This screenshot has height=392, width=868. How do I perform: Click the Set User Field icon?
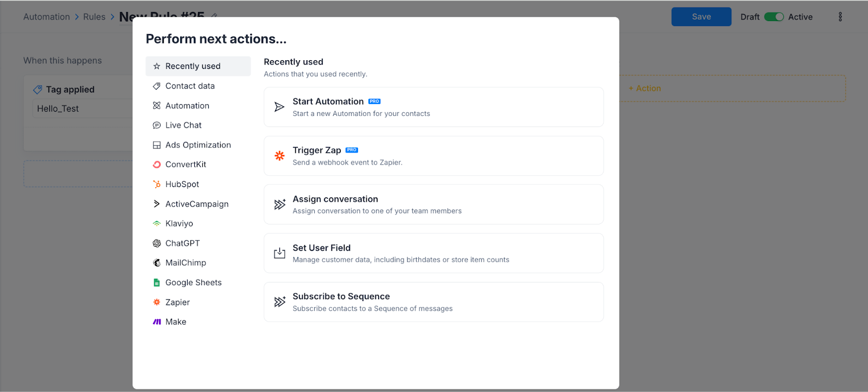pos(279,253)
